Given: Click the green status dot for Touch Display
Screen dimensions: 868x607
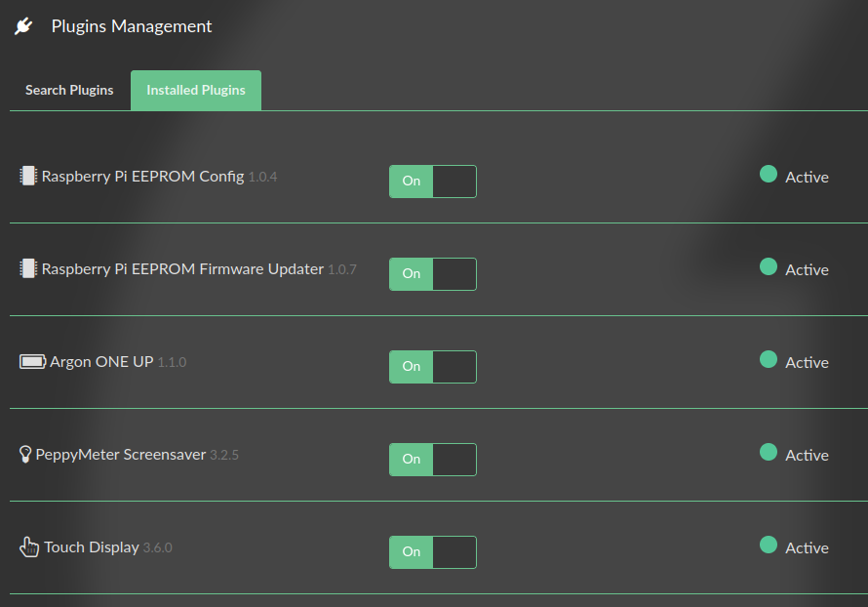Looking at the screenshot, I should click(769, 546).
